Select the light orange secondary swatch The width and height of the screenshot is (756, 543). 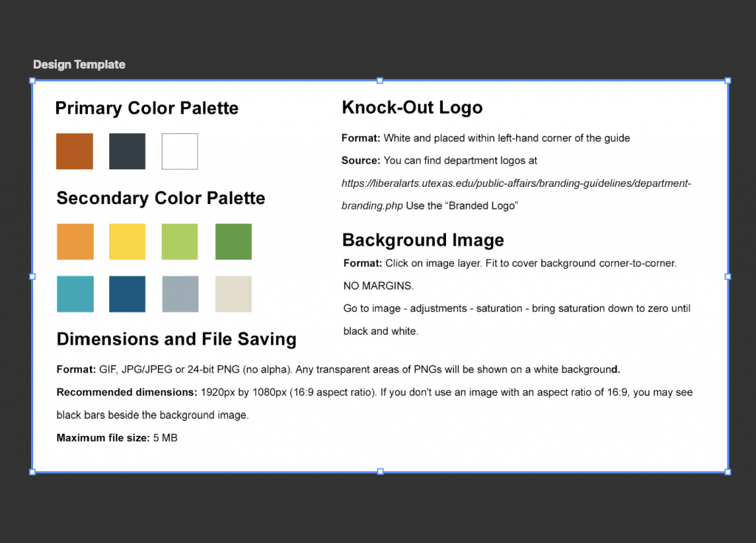pyautogui.click(x=75, y=242)
